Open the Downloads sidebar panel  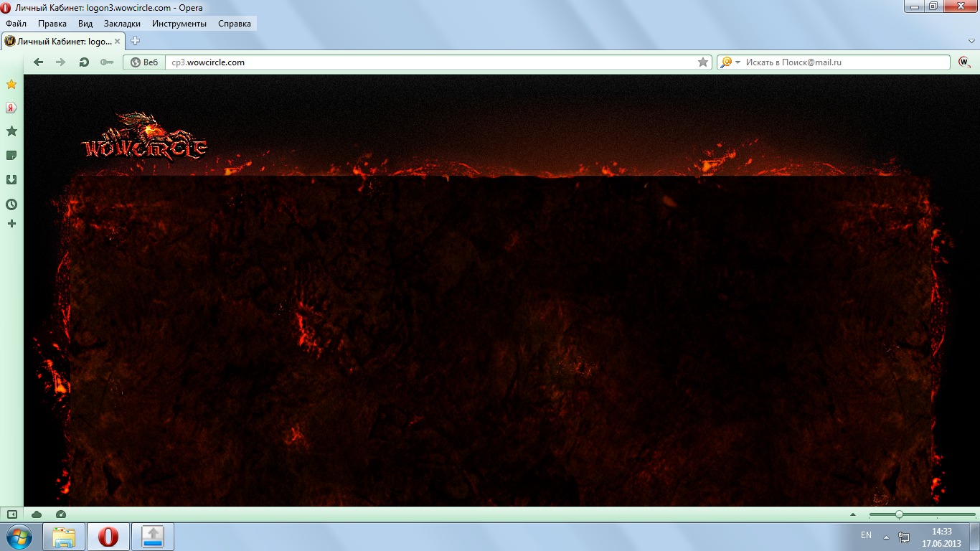[11, 180]
